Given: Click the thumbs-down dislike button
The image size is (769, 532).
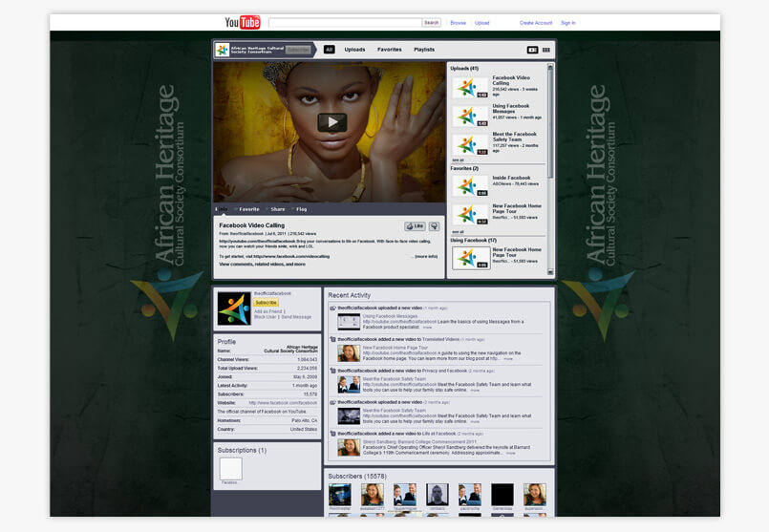Looking at the screenshot, I should (434, 226).
